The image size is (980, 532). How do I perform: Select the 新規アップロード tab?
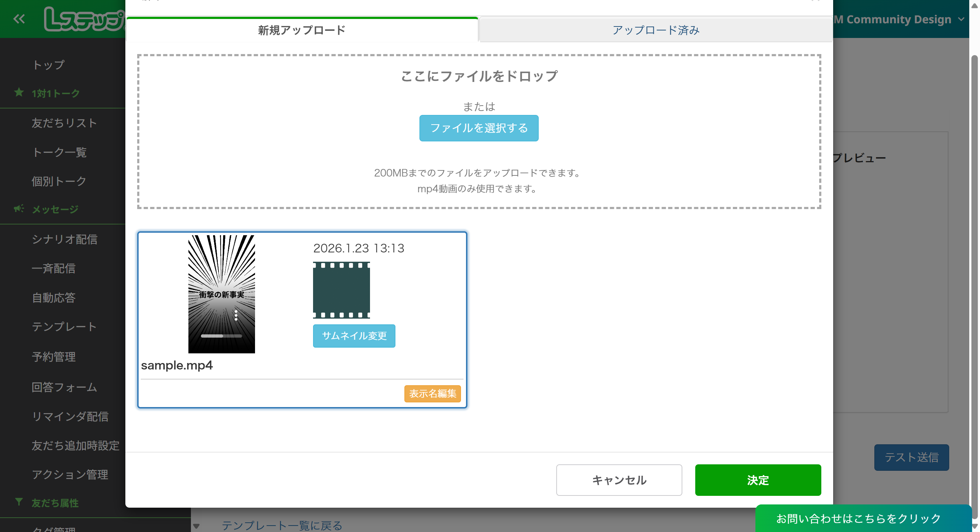[302, 30]
